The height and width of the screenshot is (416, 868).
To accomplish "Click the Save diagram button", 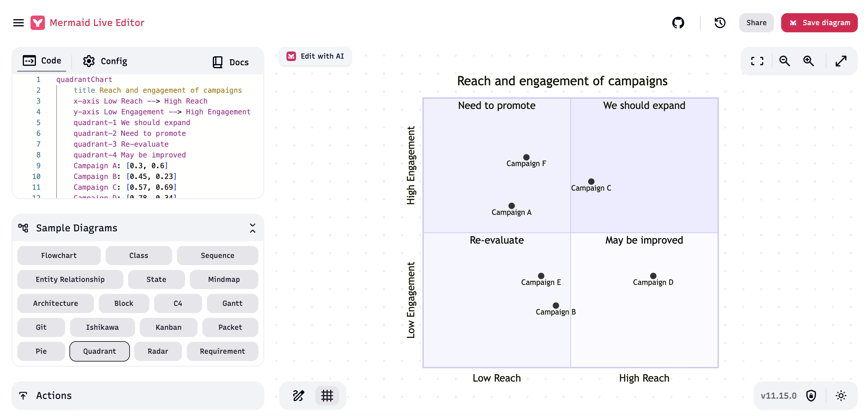I will click(819, 22).
